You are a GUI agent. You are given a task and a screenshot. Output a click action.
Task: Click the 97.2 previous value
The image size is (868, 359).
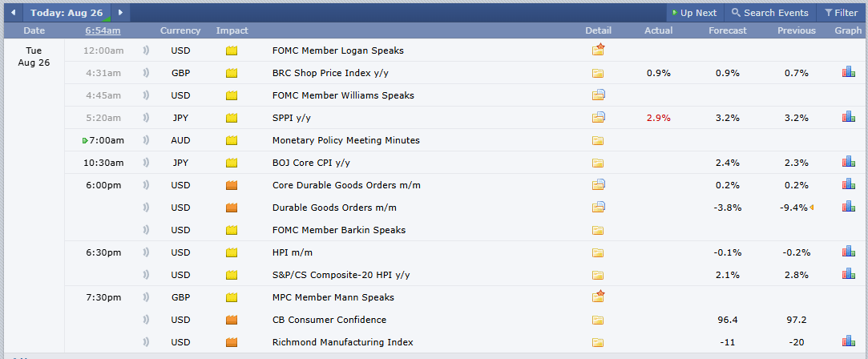(x=797, y=320)
